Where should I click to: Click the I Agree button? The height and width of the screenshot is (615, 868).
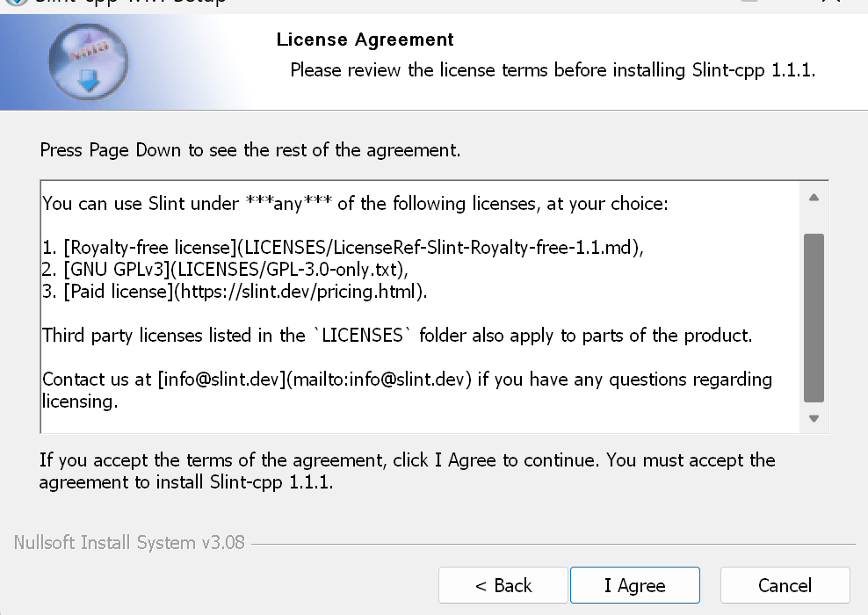click(634, 585)
